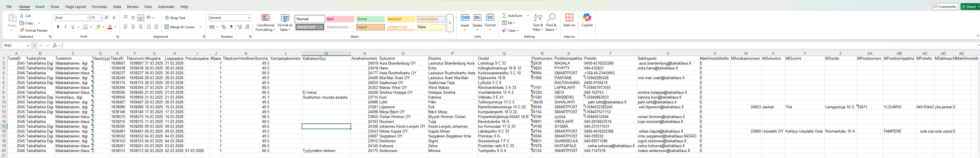980x158 pixels.
Task: Open the Arial font name dropdown
Action: point(88,18)
